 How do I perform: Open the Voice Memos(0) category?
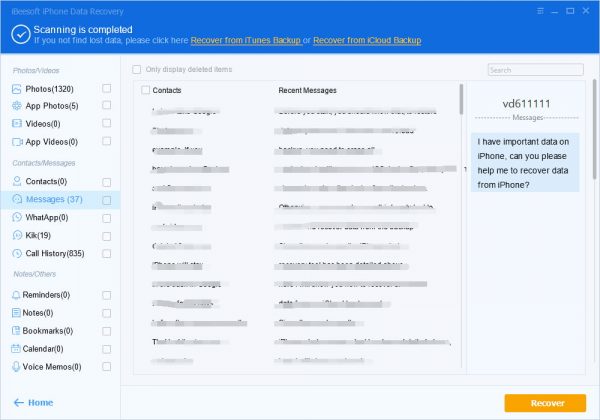click(52, 367)
